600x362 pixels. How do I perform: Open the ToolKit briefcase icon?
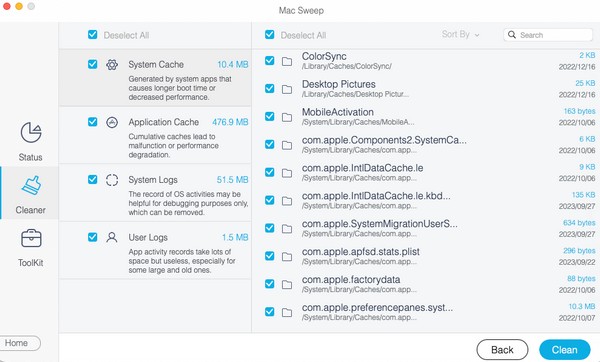(x=31, y=238)
